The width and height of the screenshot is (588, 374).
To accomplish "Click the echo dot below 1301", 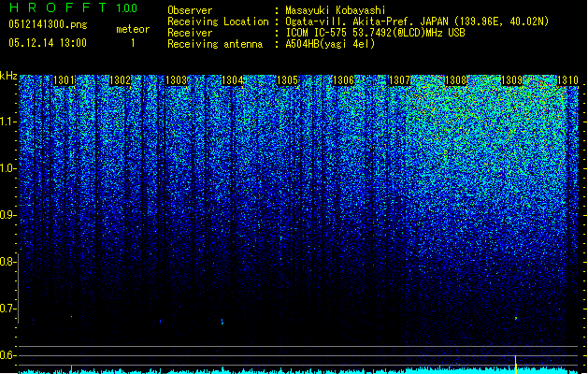I will pyautogui.click(x=71, y=317).
